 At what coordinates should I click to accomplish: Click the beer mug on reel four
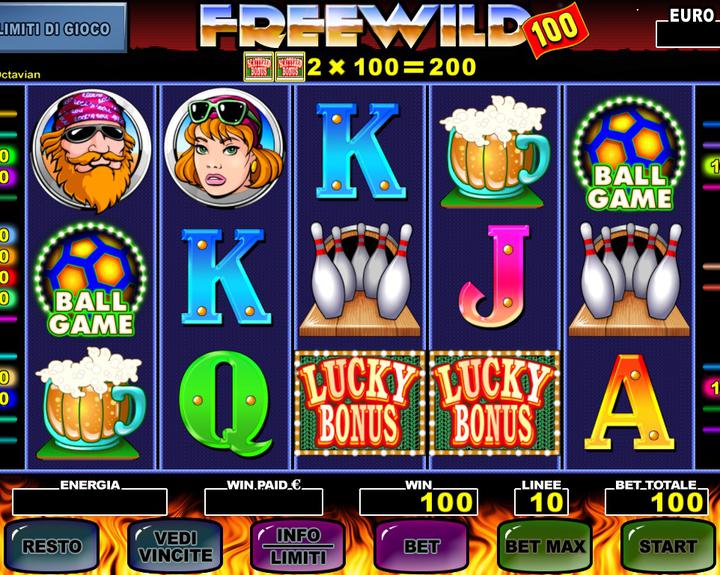[x=495, y=152]
